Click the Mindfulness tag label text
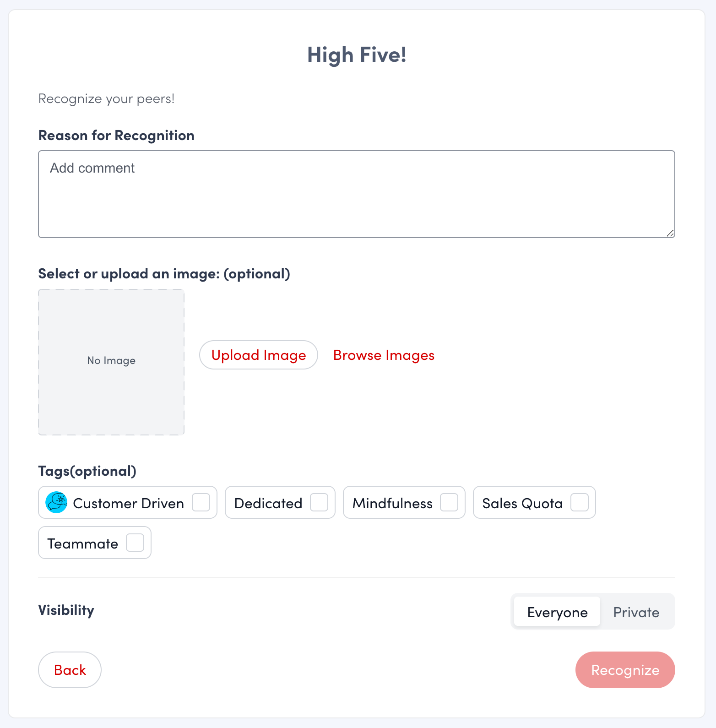Viewport: 716px width, 728px height. point(392,503)
